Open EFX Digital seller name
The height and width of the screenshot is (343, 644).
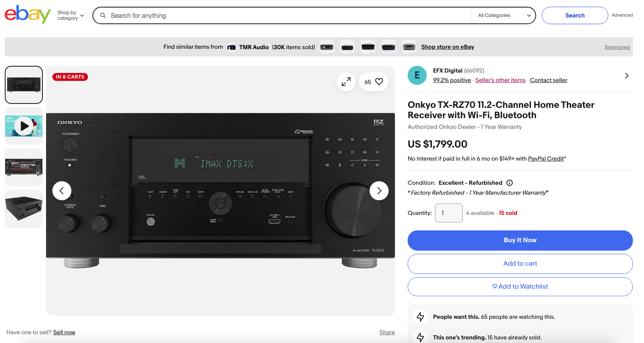(x=448, y=71)
